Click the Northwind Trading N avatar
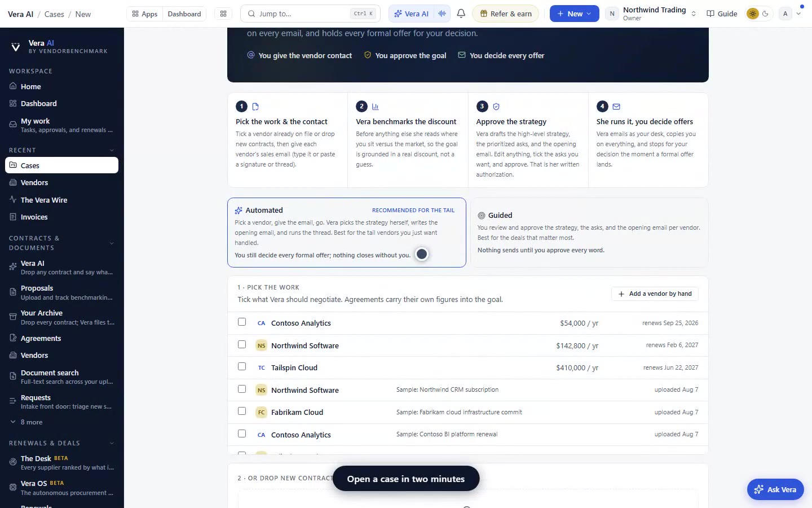The width and height of the screenshot is (812, 508). [x=612, y=14]
